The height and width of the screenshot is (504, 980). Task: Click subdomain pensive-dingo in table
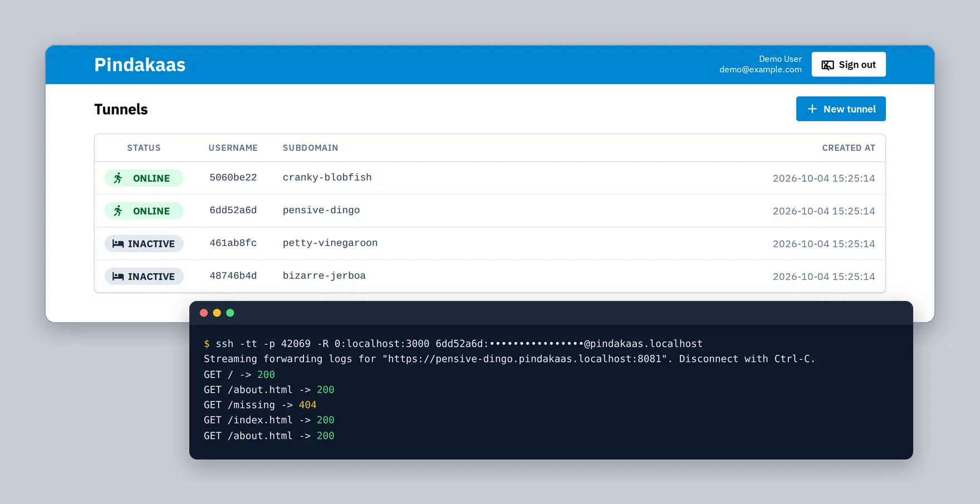click(x=321, y=210)
